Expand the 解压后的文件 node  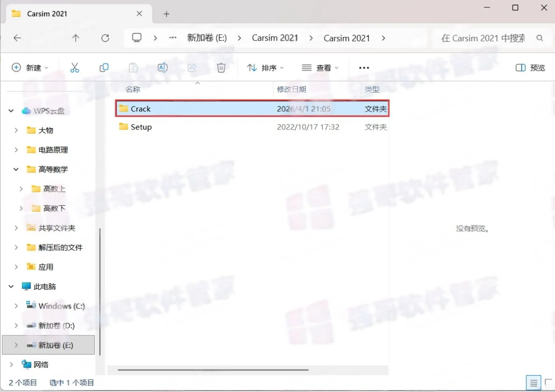16,247
